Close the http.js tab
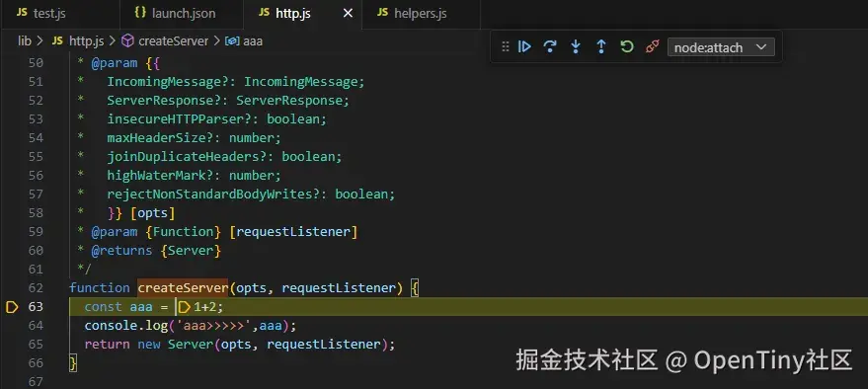This screenshot has width=868, height=389. click(x=348, y=14)
